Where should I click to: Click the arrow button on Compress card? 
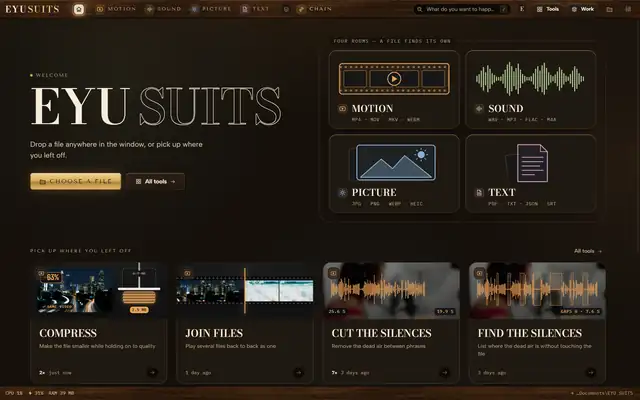[152, 372]
